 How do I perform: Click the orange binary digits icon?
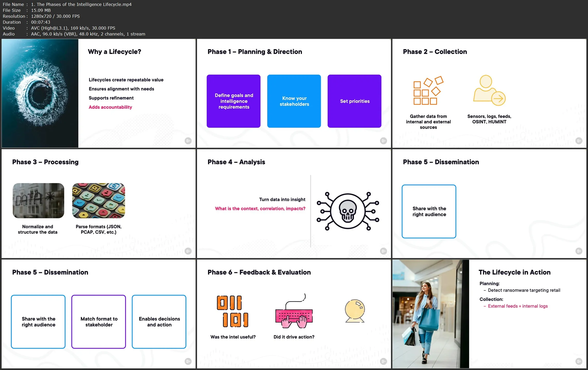click(233, 311)
